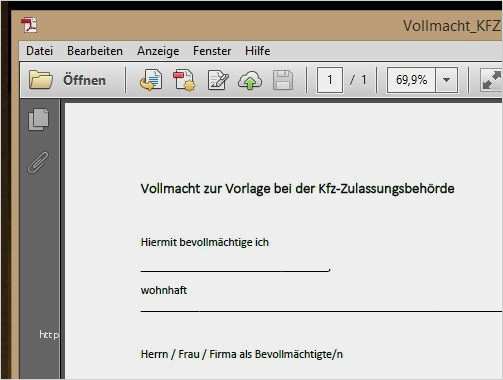The image size is (503, 380).
Task: Expand the zoom level dropdown arrow
Action: 446,80
